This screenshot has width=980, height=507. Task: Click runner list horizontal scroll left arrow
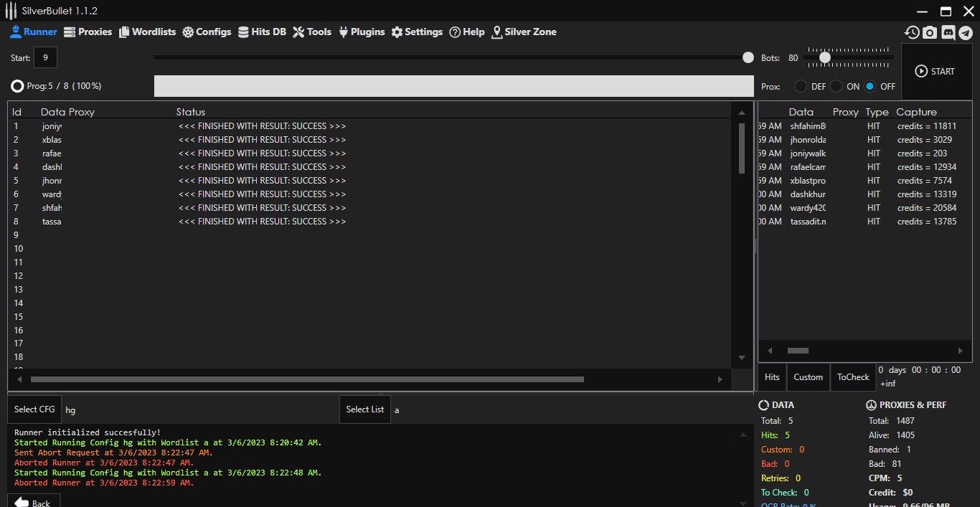tap(19, 379)
